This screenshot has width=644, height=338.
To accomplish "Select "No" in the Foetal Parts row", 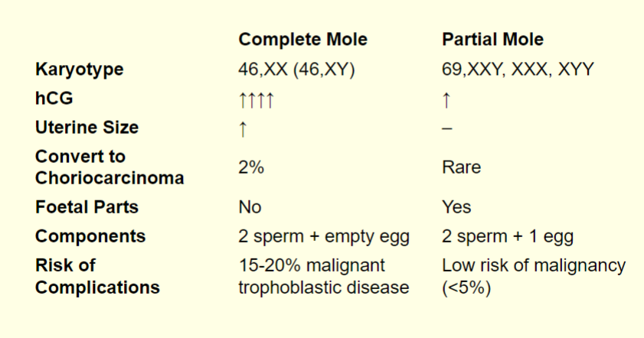I will (250, 207).
